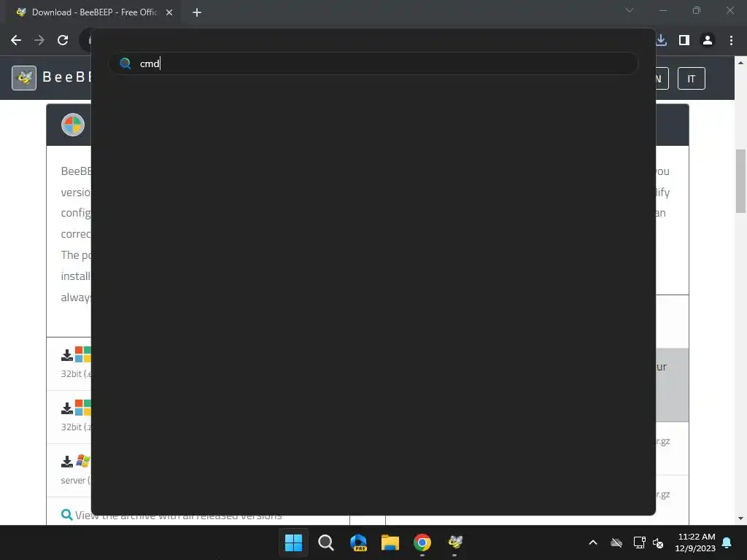747x560 pixels.
Task: Click the OneDrive cloud tray icon
Action: click(x=616, y=542)
